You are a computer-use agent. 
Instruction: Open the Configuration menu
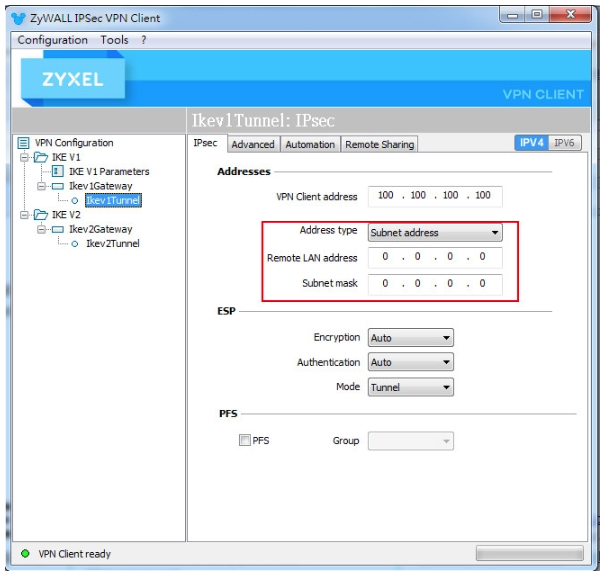click(x=52, y=40)
